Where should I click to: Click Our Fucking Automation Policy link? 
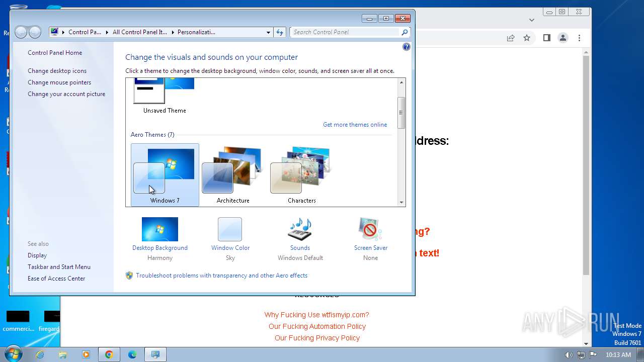317,326
